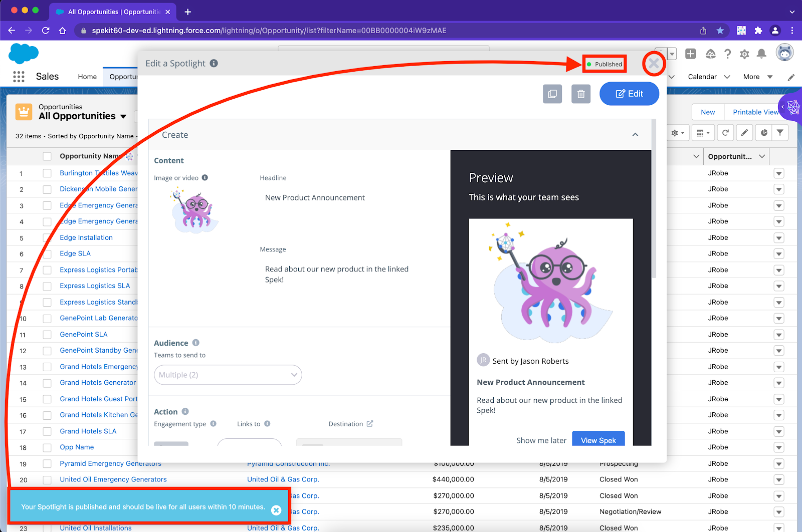The width and height of the screenshot is (802, 532).
Task: Click the blue Edit button
Action: (629, 94)
